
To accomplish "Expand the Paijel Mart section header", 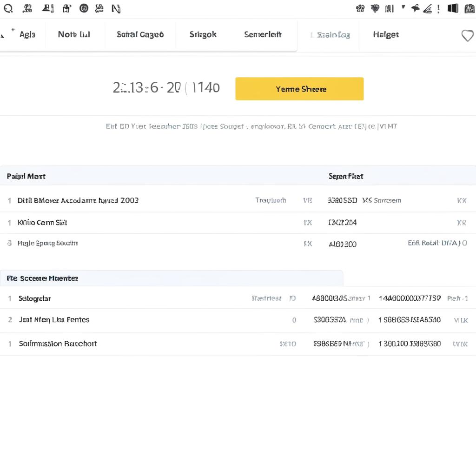I will (26, 176).
